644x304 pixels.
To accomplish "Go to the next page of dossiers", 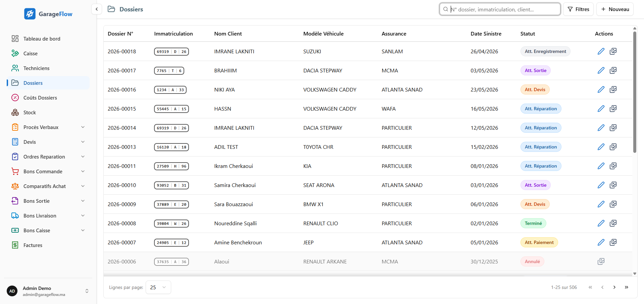I will (x=614, y=287).
